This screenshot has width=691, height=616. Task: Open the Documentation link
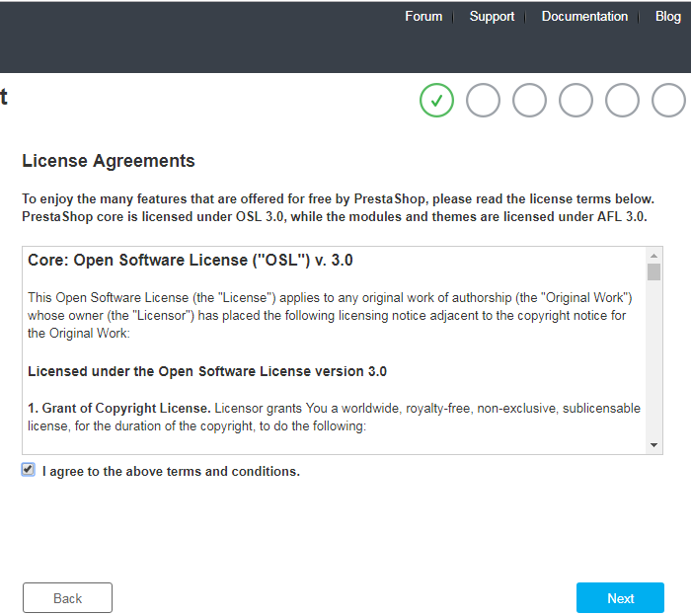click(584, 17)
